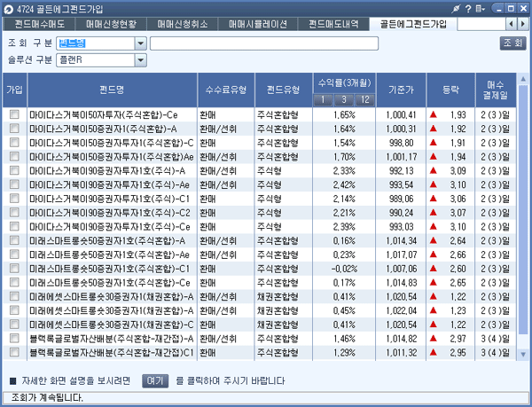Switch to 매매신청현황 tab

click(x=112, y=24)
